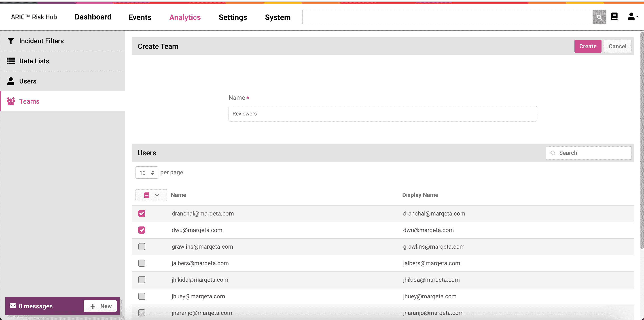
Task: Open the Analytics tab
Action: click(185, 17)
